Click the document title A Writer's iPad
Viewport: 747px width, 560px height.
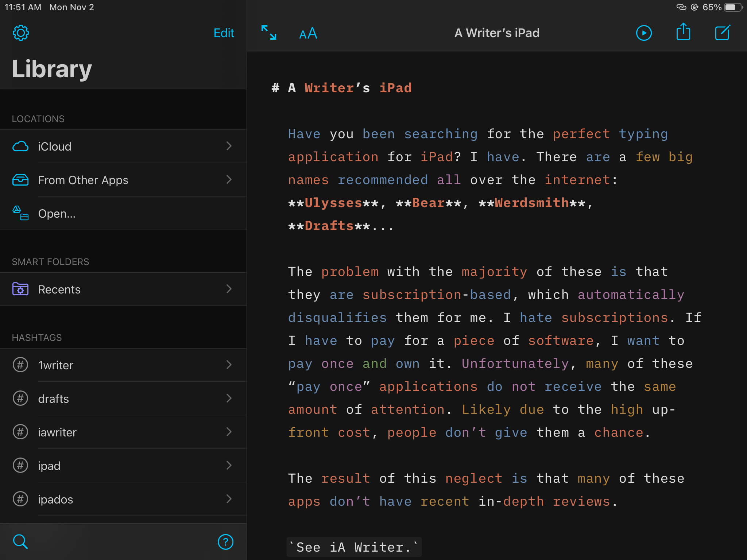pyautogui.click(x=497, y=33)
